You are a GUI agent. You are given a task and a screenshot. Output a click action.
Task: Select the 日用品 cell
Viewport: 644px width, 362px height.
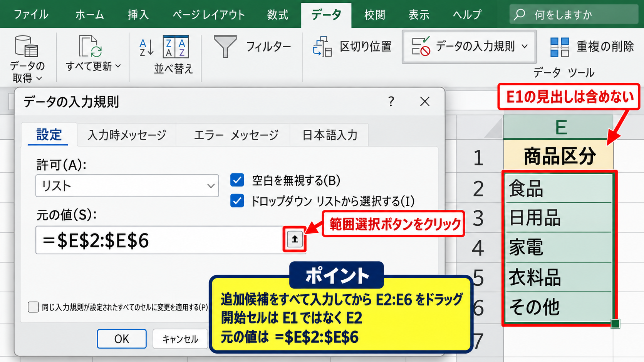pyautogui.click(x=558, y=217)
